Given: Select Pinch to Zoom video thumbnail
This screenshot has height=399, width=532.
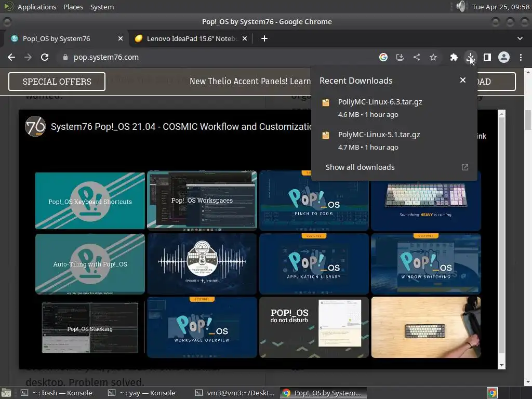Looking at the screenshot, I should pos(314,201).
